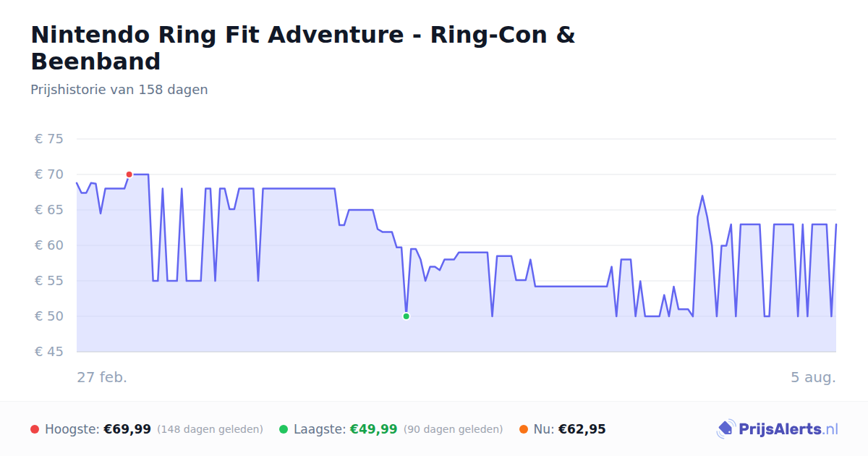Select the € 50 axis label
The image size is (868, 456).
[49, 316]
